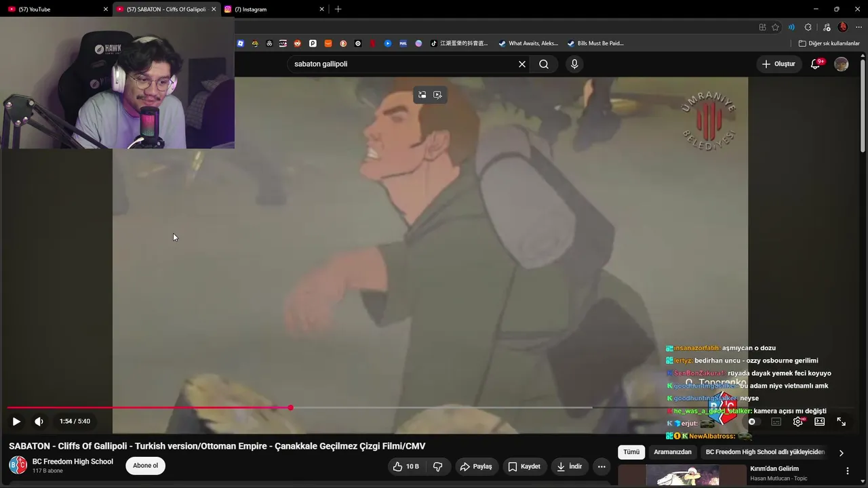The height and width of the screenshot is (488, 868).
Task: Toggle the autoplay switch in the player
Action: [751, 422]
